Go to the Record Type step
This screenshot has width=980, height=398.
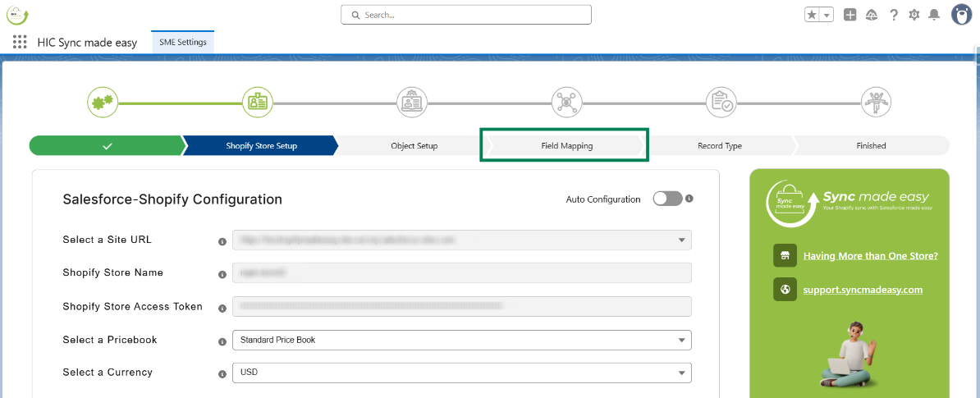pyautogui.click(x=720, y=145)
